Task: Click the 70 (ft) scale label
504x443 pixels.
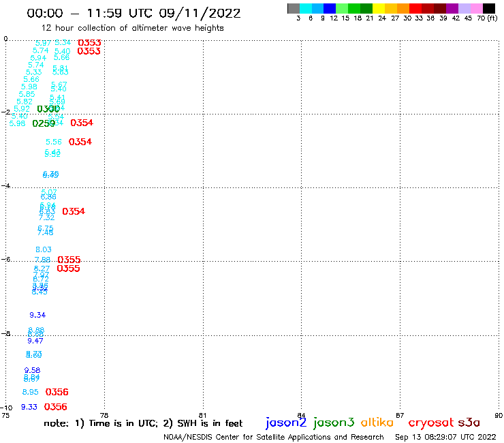Action: [x=487, y=18]
